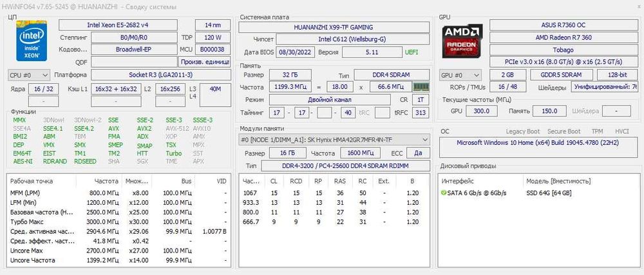Click the 313 tRFC value

pos(421,113)
